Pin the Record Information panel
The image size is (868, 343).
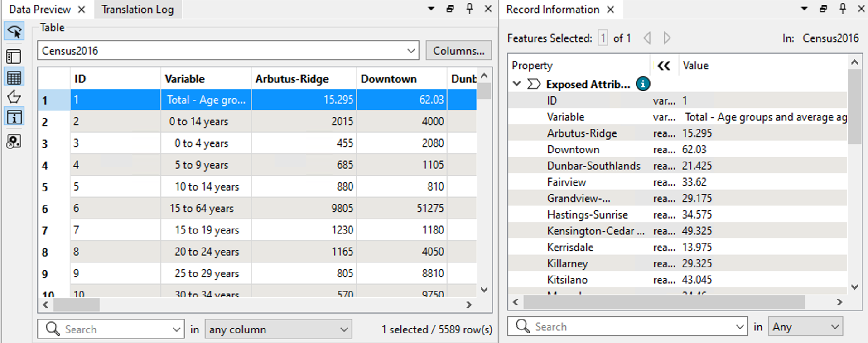click(843, 9)
